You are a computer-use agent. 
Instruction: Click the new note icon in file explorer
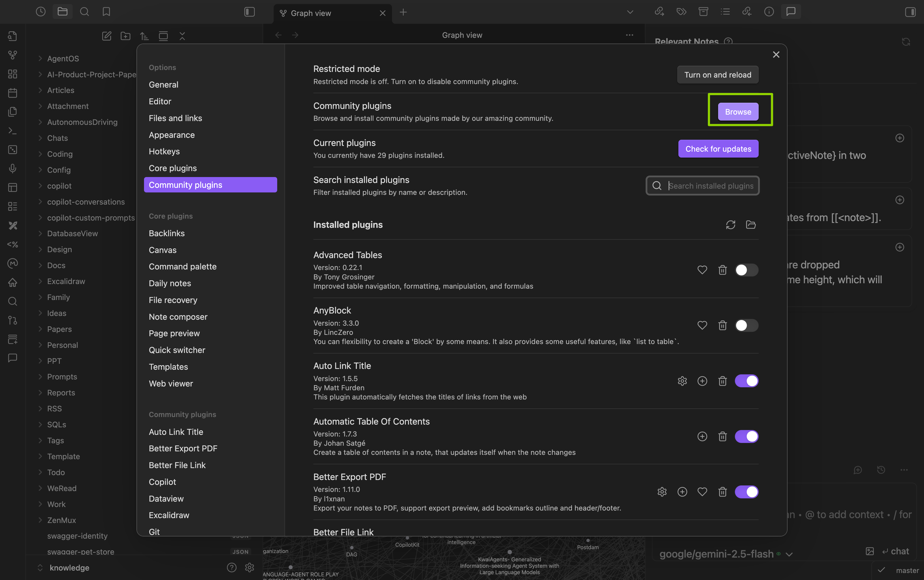pyautogui.click(x=107, y=36)
